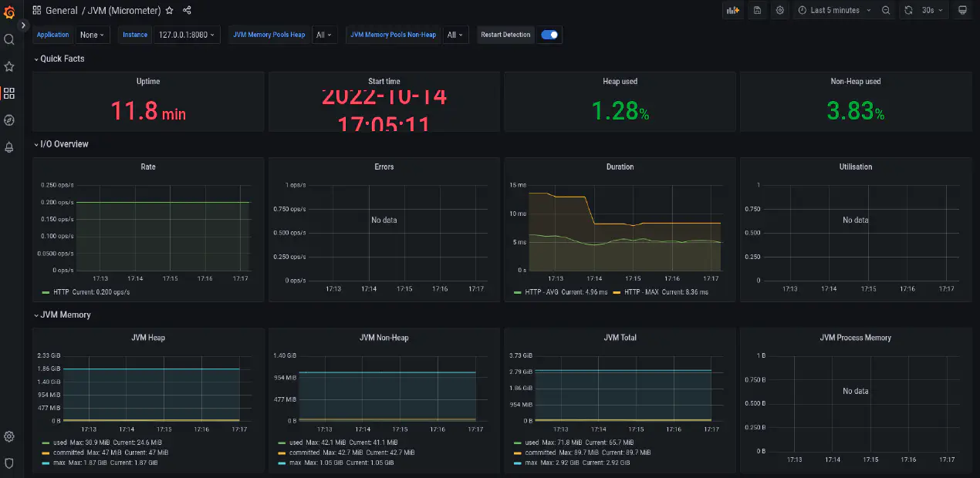Click the Application variable link

point(52,35)
